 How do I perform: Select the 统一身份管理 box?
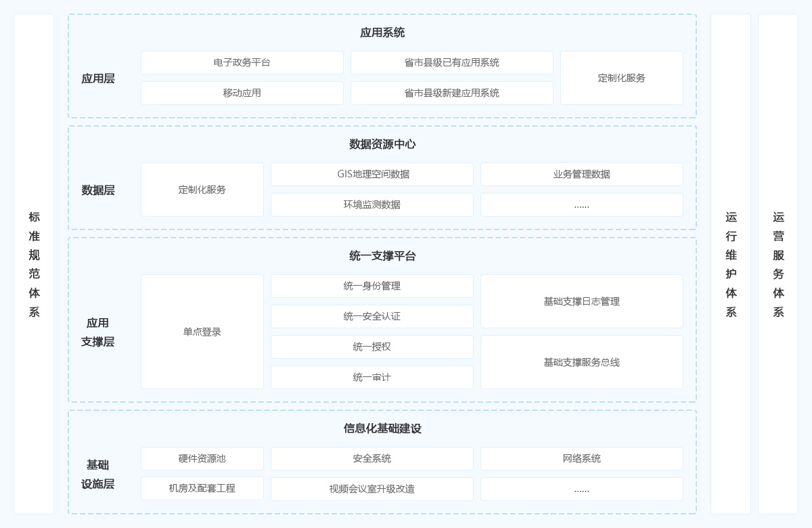point(372,286)
